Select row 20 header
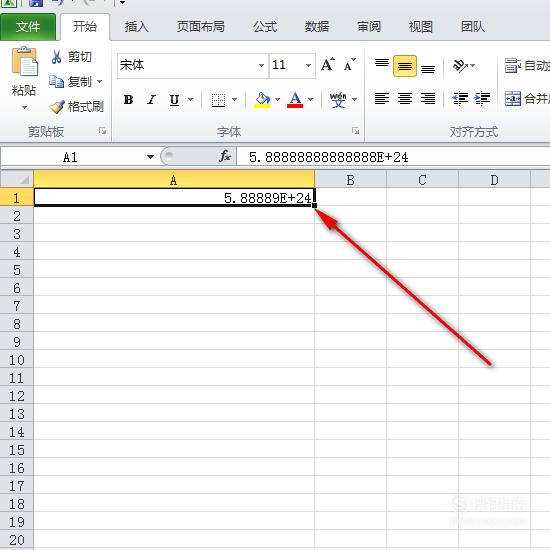Image resolution: width=550 pixels, height=550 pixels. [17, 539]
